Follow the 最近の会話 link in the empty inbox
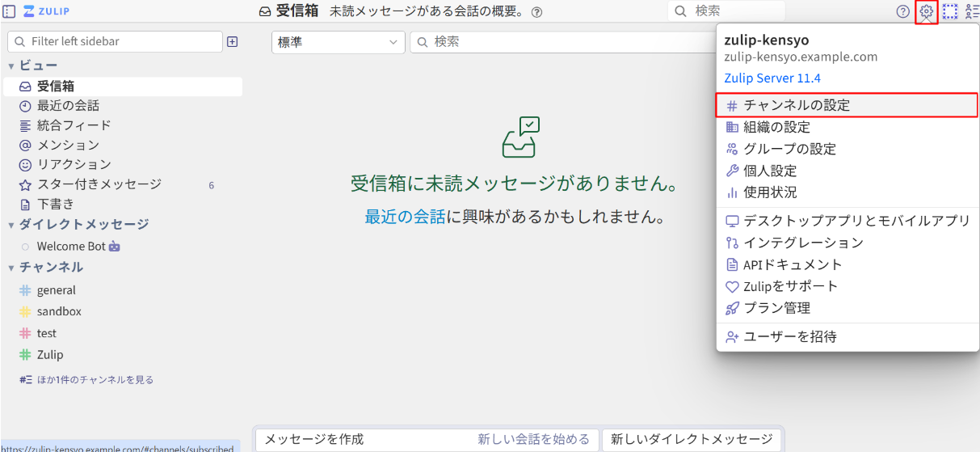Viewport: 980px width, 452px height. click(x=404, y=217)
